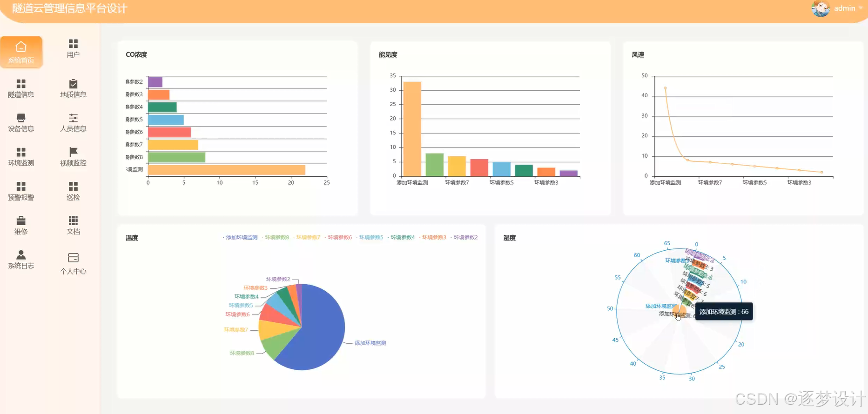Click the longest orange bar in CO浓度 chart
The height and width of the screenshot is (414, 868).
tap(226, 170)
